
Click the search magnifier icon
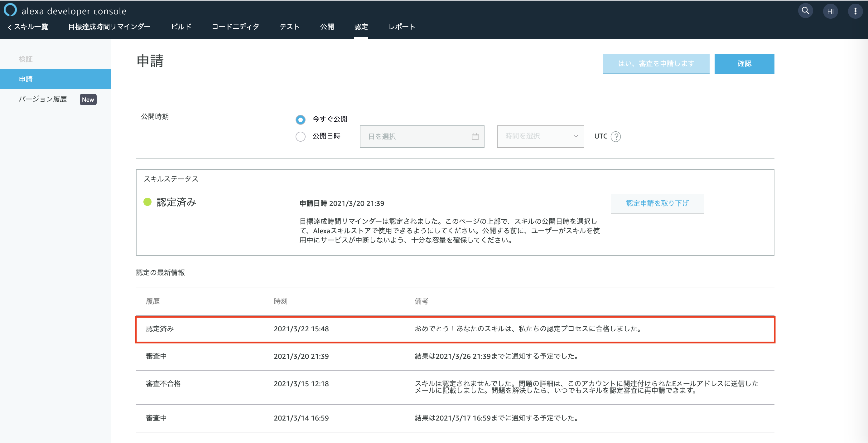click(x=805, y=11)
